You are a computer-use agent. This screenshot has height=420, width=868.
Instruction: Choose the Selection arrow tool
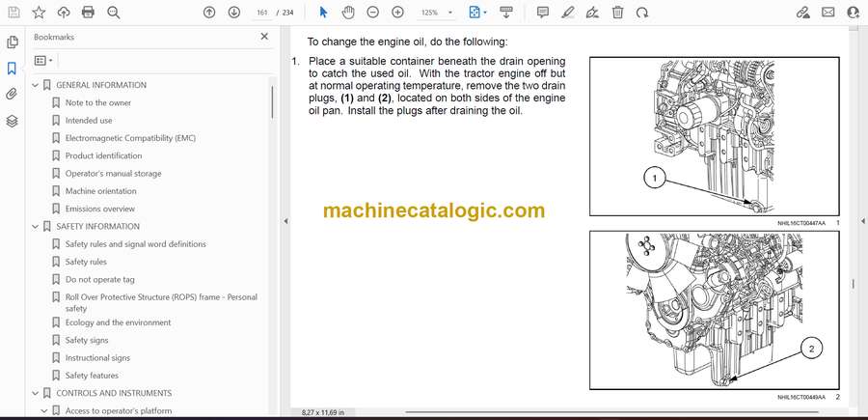coord(324,13)
